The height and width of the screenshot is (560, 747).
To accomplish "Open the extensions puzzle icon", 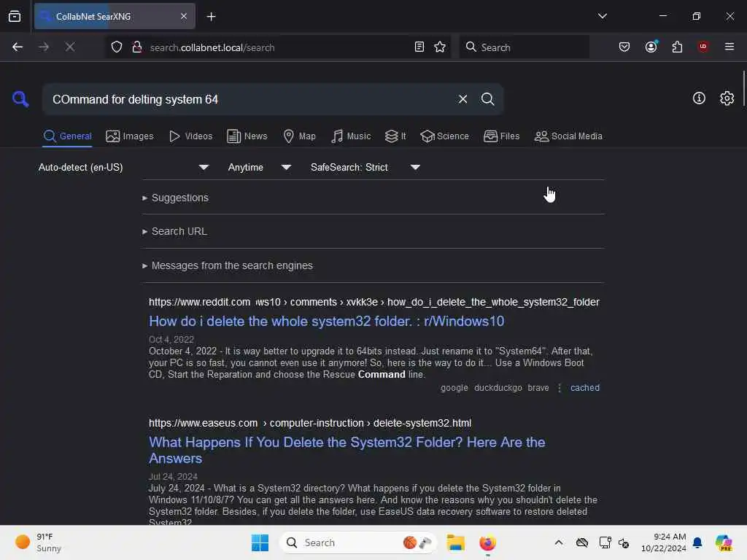I will (x=677, y=47).
